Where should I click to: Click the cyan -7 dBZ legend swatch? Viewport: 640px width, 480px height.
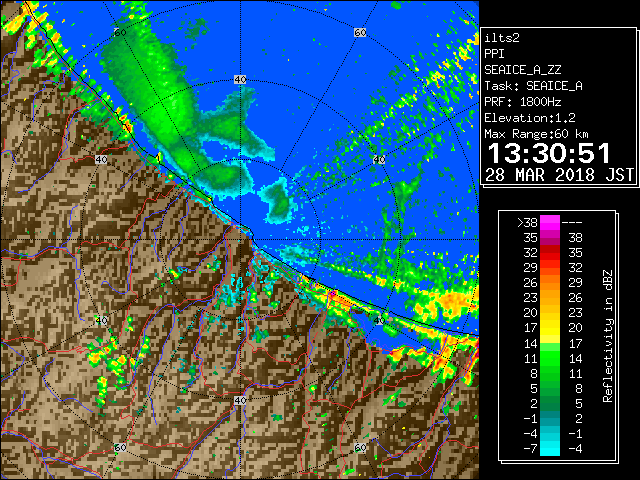(x=550, y=448)
